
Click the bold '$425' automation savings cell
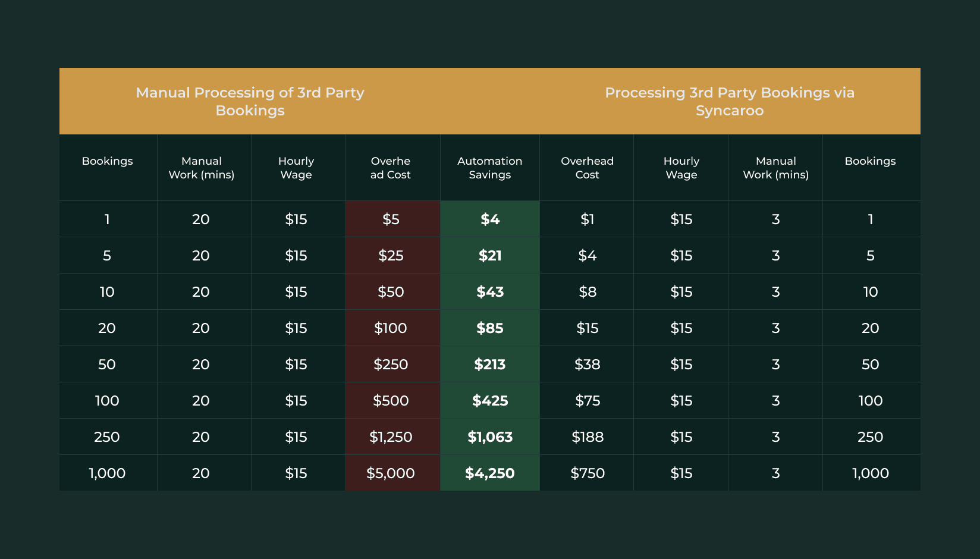(x=490, y=401)
